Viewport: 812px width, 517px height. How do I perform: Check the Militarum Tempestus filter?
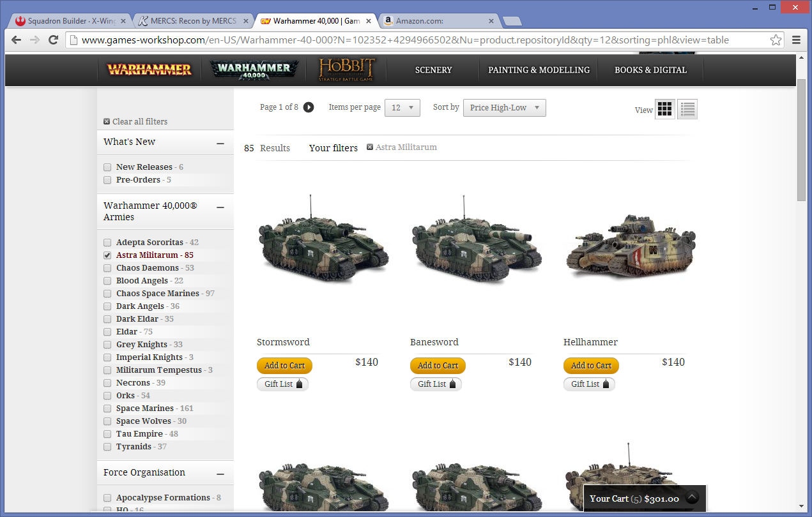107,370
